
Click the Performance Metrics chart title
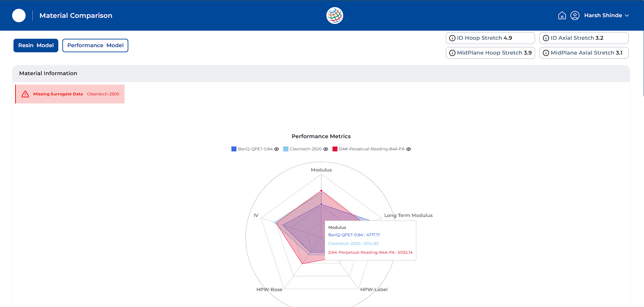pos(321,136)
